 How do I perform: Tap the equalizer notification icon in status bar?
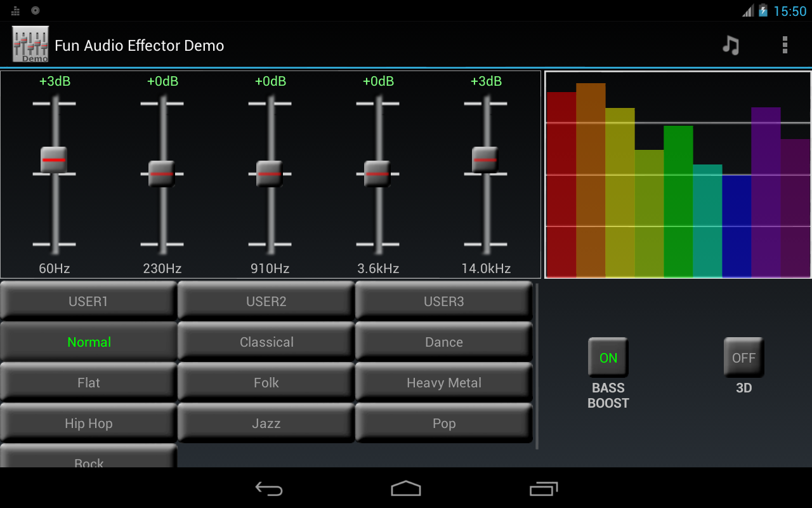(x=16, y=11)
